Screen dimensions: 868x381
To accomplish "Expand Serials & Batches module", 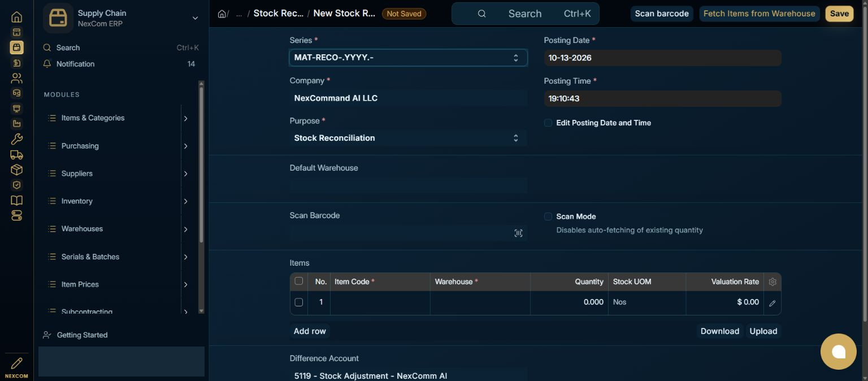I will point(185,257).
